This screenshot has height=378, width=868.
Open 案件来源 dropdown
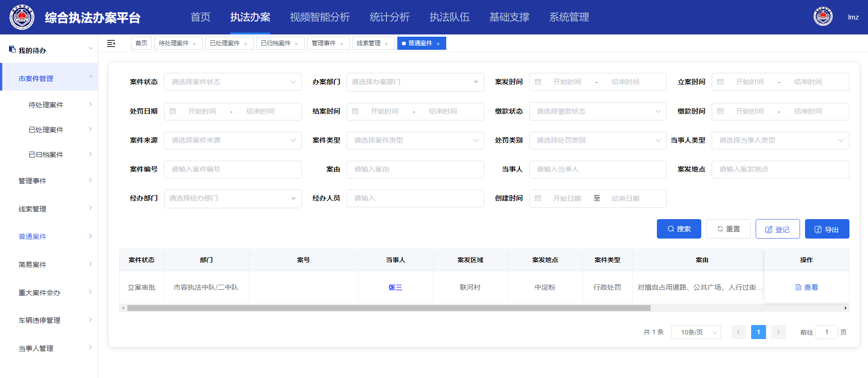(232, 140)
